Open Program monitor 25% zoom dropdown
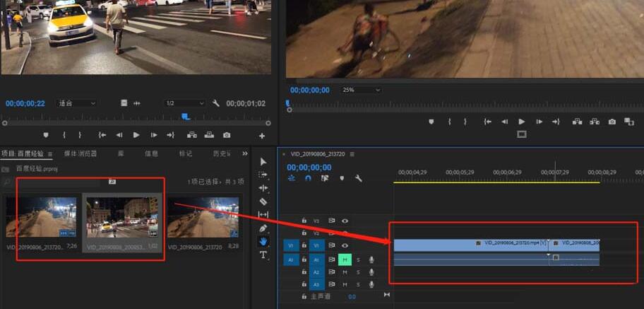This screenshot has width=644, height=309. [x=361, y=91]
